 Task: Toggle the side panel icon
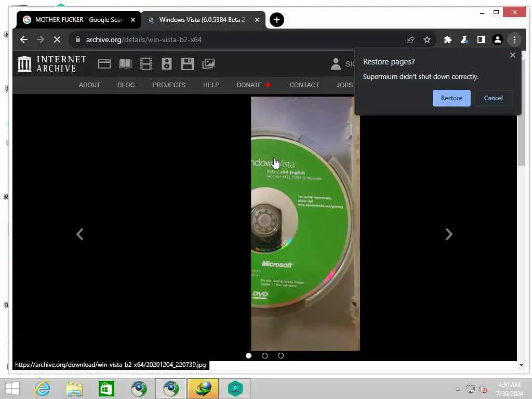click(481, 39)
